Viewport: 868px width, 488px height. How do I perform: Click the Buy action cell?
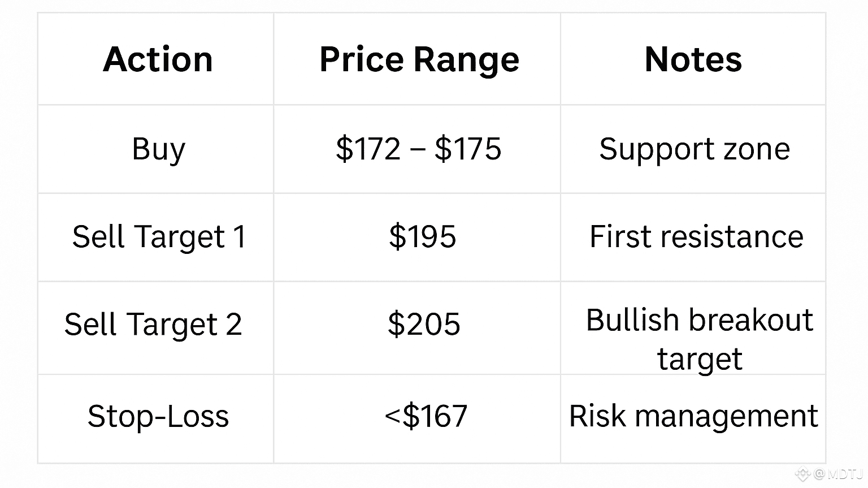click(x=158, y=149)
